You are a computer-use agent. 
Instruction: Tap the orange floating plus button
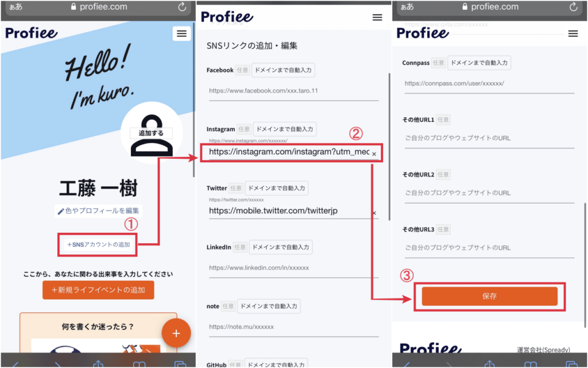(x=176, y=333)
